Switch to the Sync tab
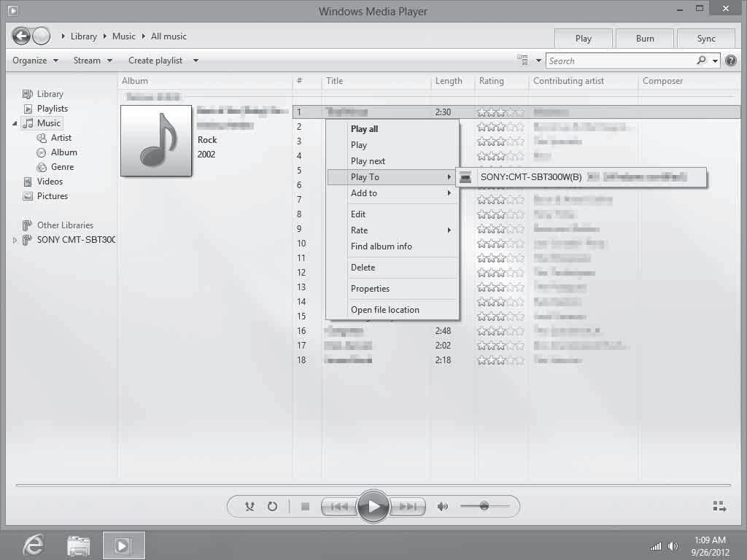Viewport: 747px width, 560px height. pyautogui.click(x=705, y=39)
